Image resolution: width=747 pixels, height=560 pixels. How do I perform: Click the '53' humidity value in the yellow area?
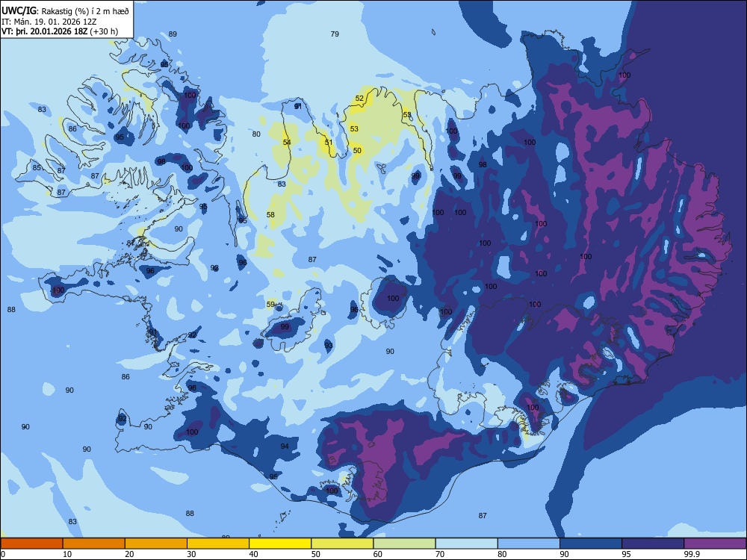[x=354, y=128]
